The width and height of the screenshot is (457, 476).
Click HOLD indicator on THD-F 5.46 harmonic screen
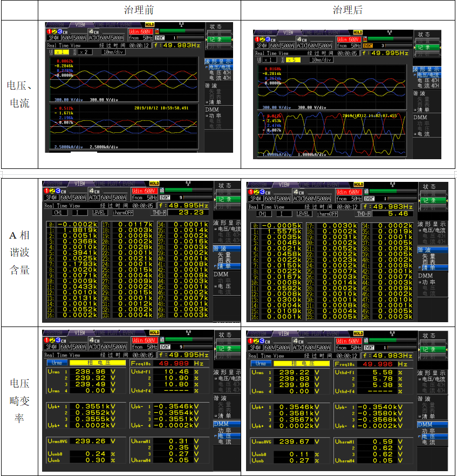pos(358,185)
